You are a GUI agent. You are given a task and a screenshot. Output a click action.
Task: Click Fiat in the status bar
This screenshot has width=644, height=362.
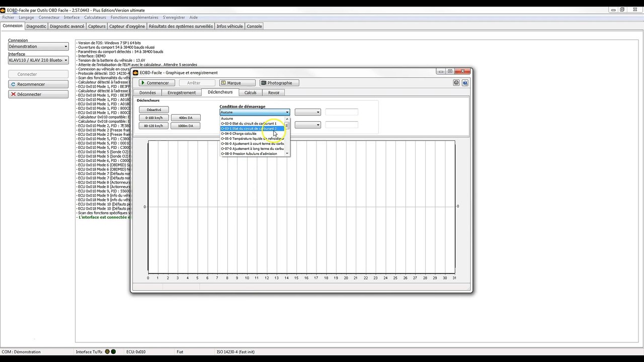(180, 352)
